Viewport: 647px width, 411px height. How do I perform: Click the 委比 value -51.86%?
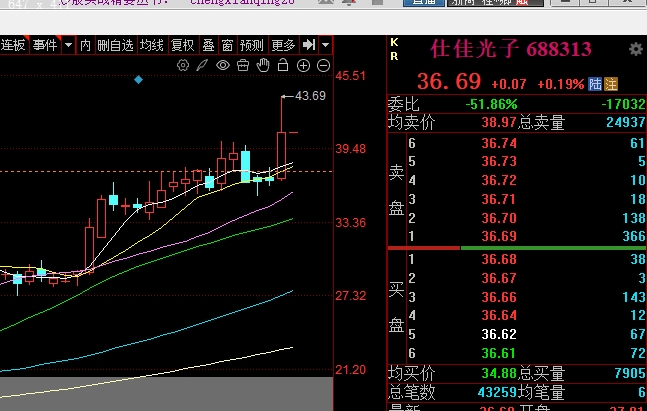coord(491,104)
